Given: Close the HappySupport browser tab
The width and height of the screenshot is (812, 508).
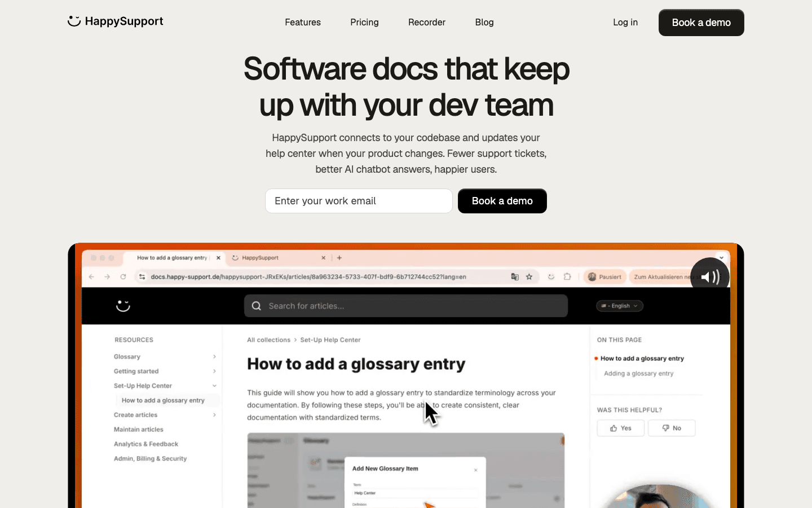Looking at the screenshot, I should [324, 258].
